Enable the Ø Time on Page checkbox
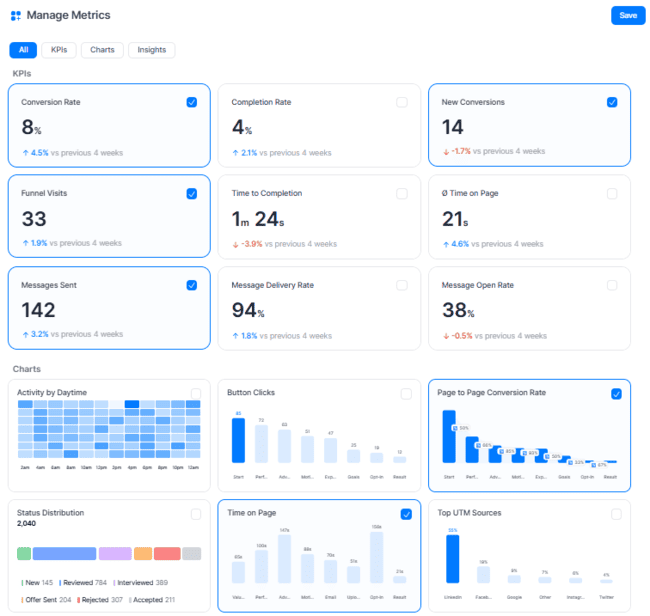650x616 pixels. [x=612, y=194]
